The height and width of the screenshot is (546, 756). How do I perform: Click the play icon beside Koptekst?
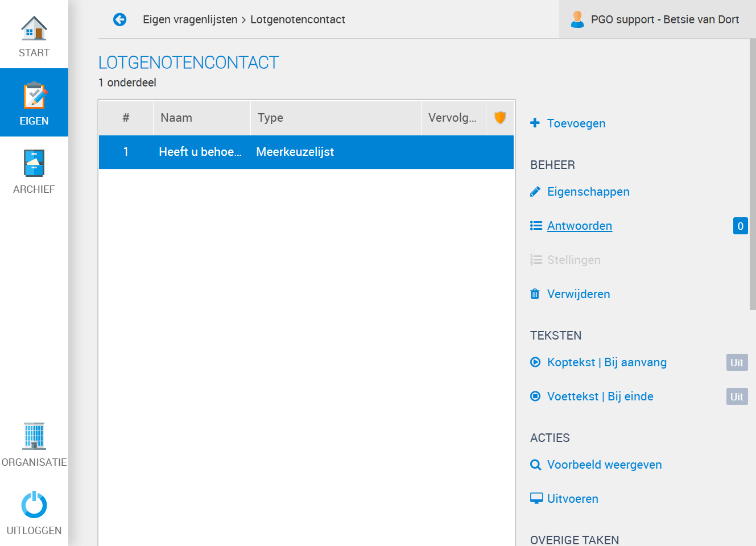[535, 362]
